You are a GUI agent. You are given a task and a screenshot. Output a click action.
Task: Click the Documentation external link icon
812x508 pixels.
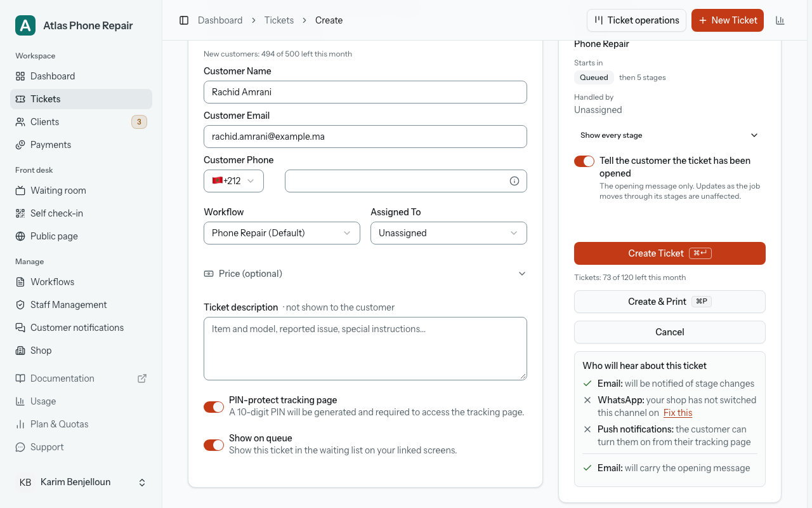point(142,378)
